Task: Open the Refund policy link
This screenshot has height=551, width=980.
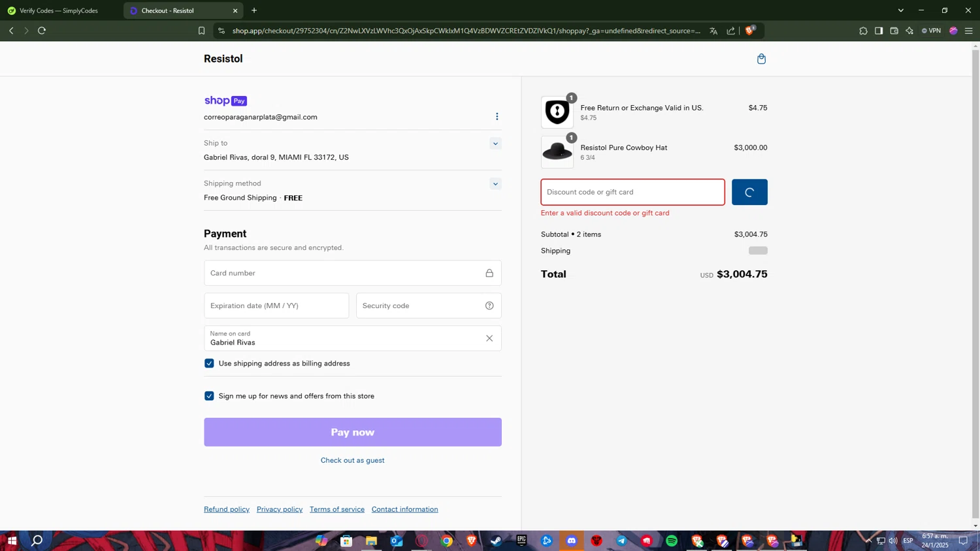Action: tap(227, 509)
